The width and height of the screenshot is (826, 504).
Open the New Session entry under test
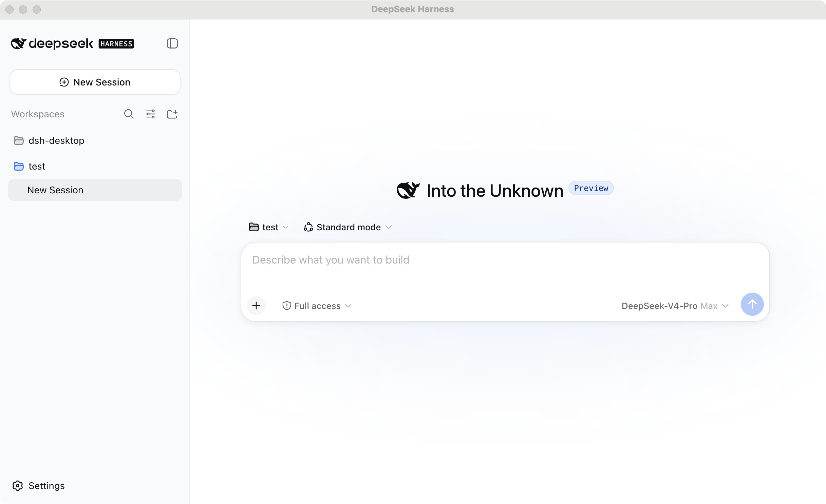(x=95, y=190)
